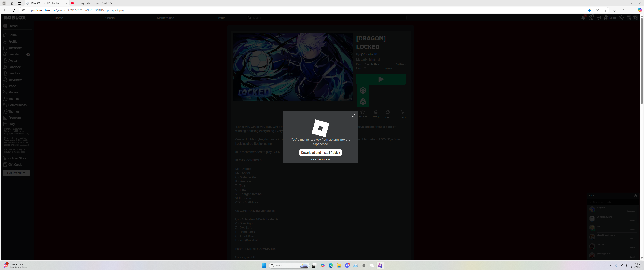Image resolution: width=644 pixels, height=270 pixels.
Task: Click the browser back arrow
Action: coord(5,10)
